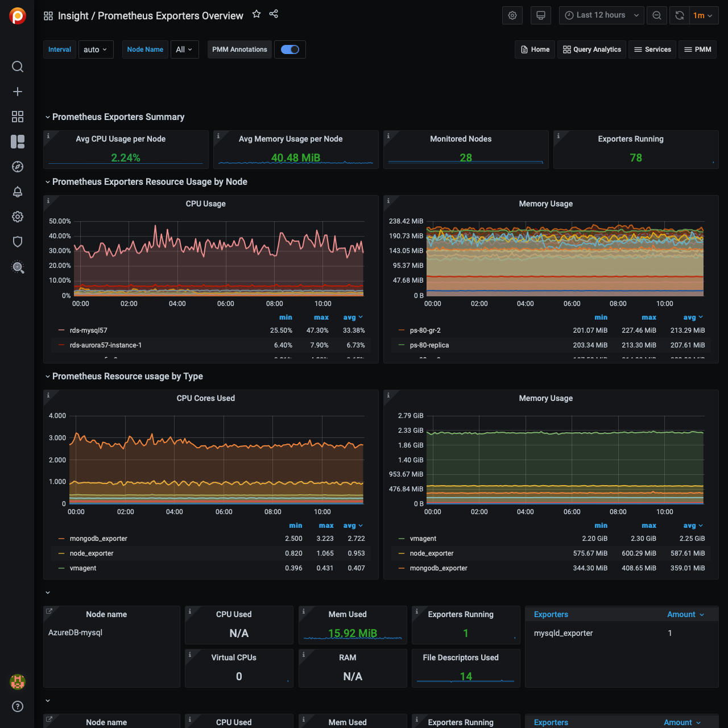Open the Explore compass icon

click(x=18, y=167)
